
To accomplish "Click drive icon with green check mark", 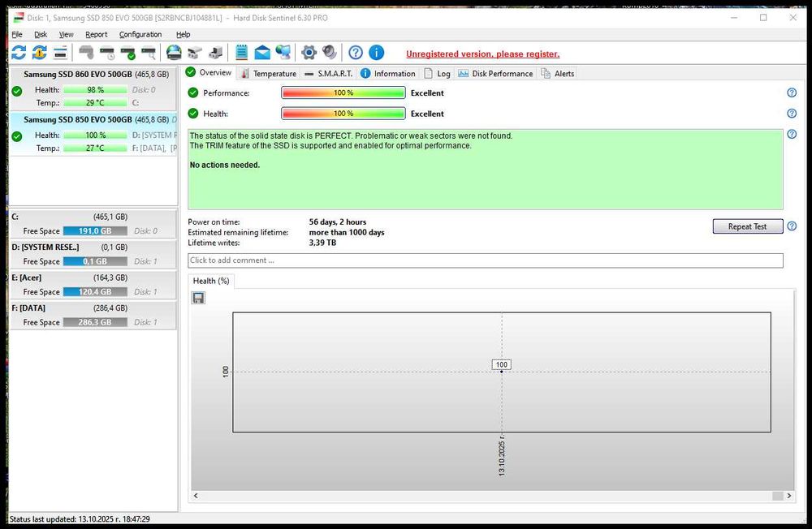I will (128, 52).
